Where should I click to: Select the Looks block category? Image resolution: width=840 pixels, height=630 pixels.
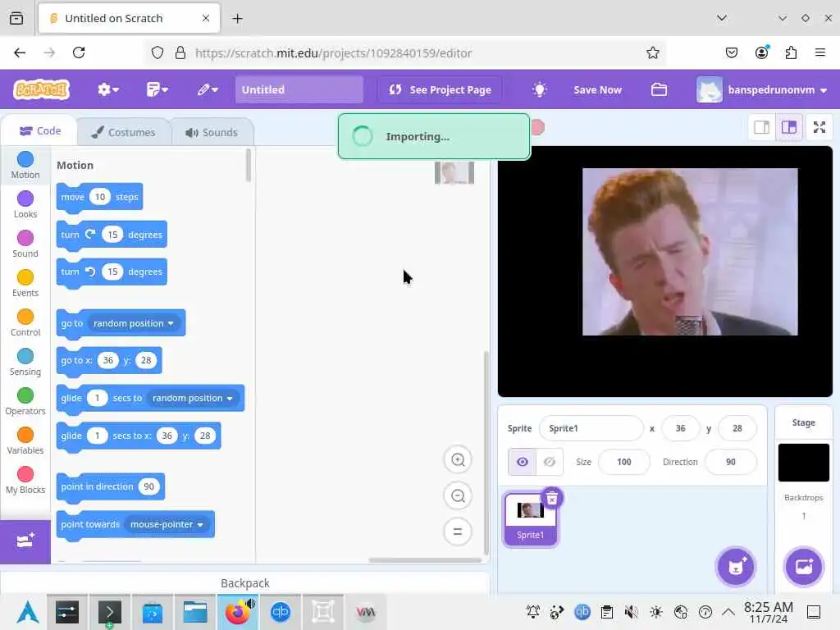pyautogui.click(x=25, y=204)
